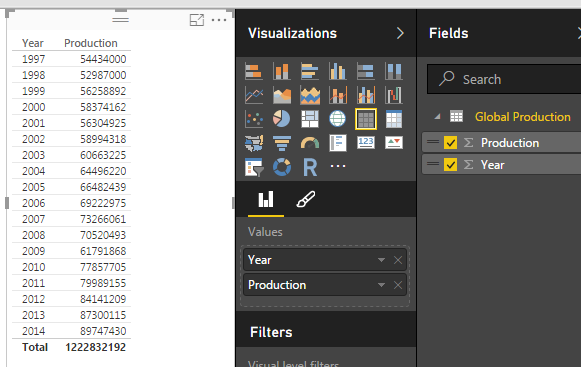Click the Total row label
581x367 pixels.
coord(35,347)
